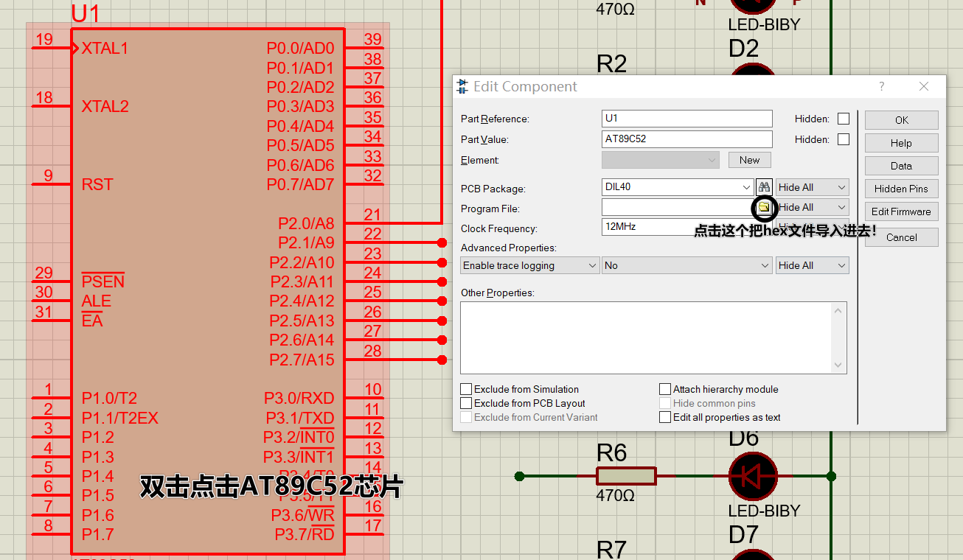
Task: Click the P3.0/RXD pin label
Action: (299, 399)
